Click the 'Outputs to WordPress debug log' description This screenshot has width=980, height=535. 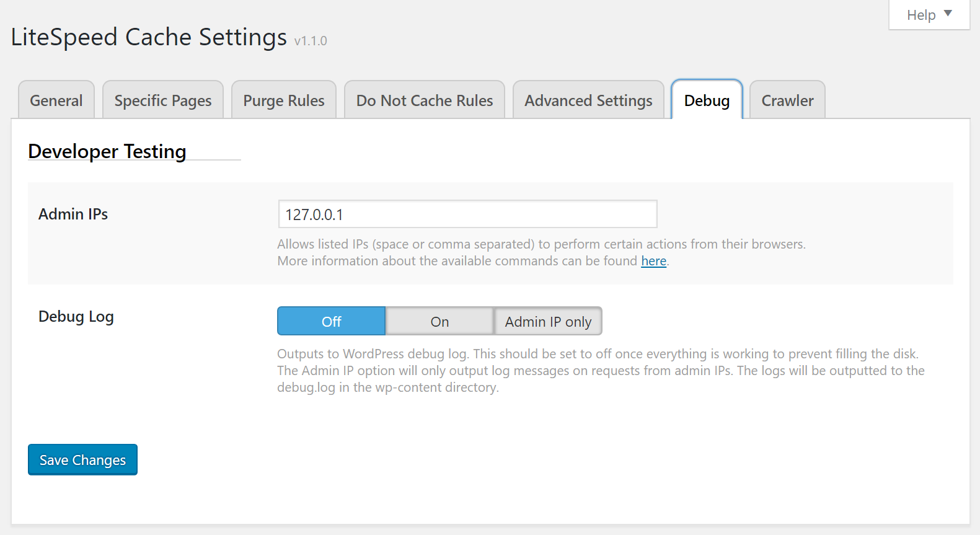[601, 371]
